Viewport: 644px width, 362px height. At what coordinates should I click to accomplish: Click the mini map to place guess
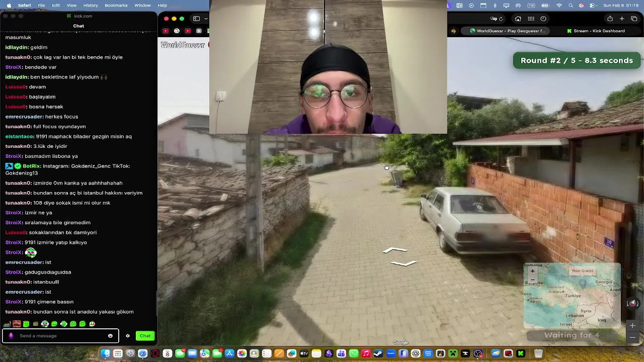572,295
